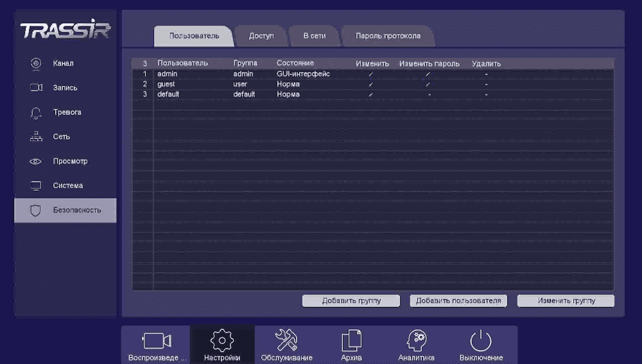Launch Аналитика from bottom bar
The image size is (642, 364).
click(x=416, y=341)
